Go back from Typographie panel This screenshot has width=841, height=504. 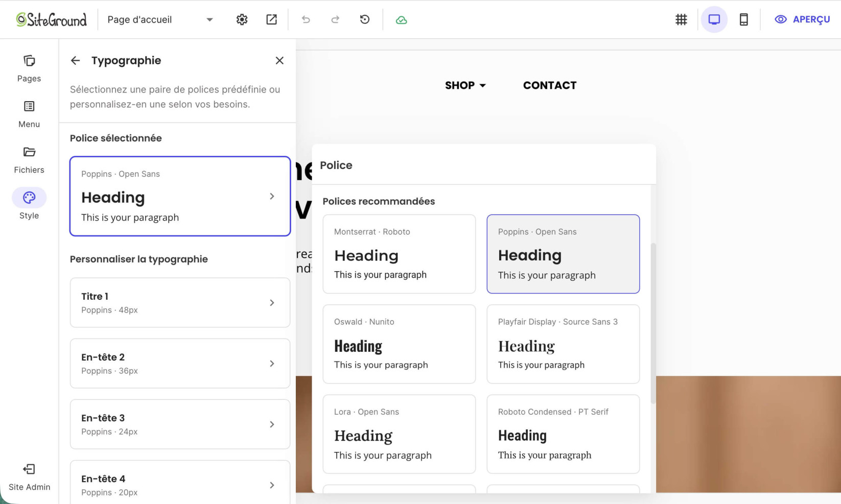[75, 60]
